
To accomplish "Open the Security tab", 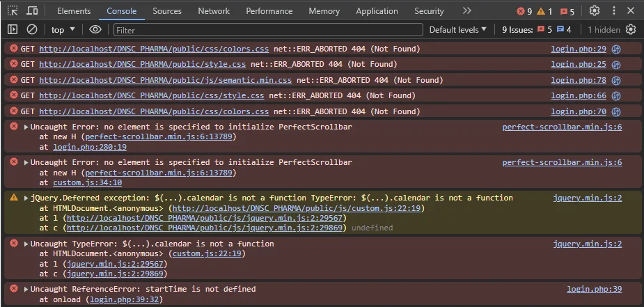I will (x=429, y=11).
